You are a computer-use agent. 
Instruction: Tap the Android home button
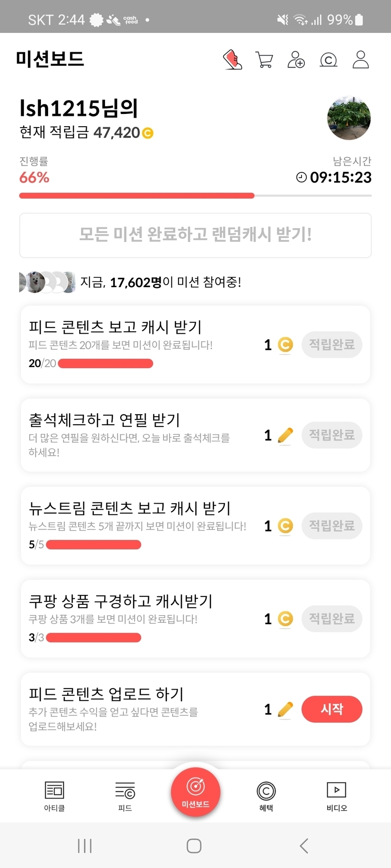[x=194, y=846]
